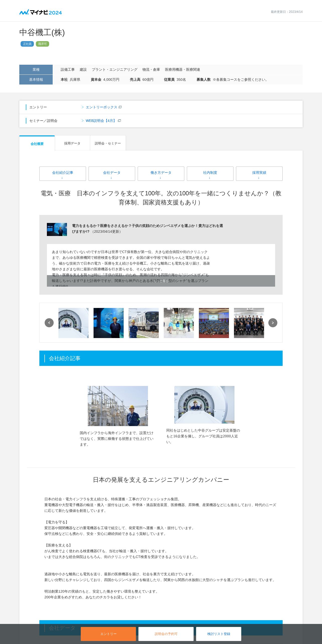Jump to 会社データ section anchor
Image resolution: width=322 pixels, height=644 pixels.
pos(112,174)
